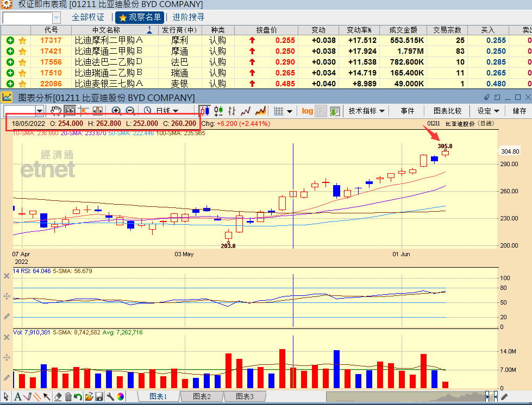Expand the 设定 dropdown menu
Viewport: 532px width, 405px height.
click(488, 111)
